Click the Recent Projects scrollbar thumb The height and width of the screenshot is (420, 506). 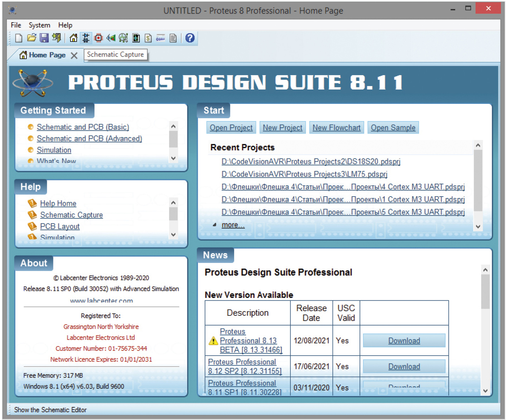pyautogui.click(x=478, y=180)
